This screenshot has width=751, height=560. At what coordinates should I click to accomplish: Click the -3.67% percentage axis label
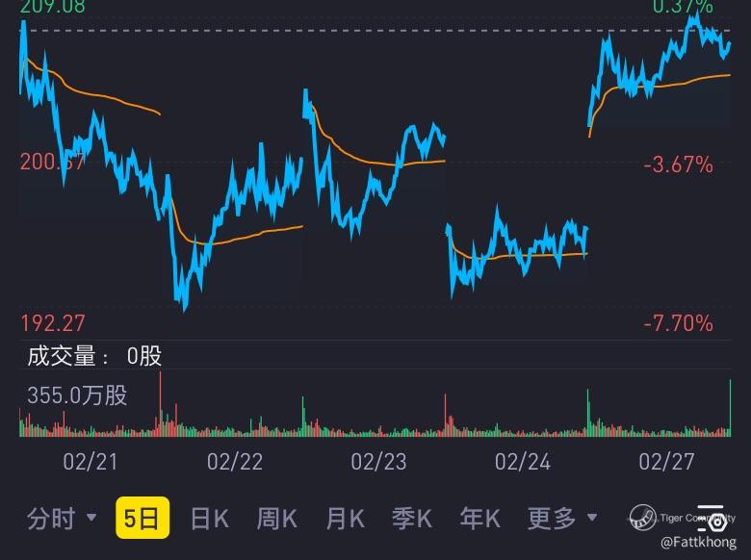678,165
